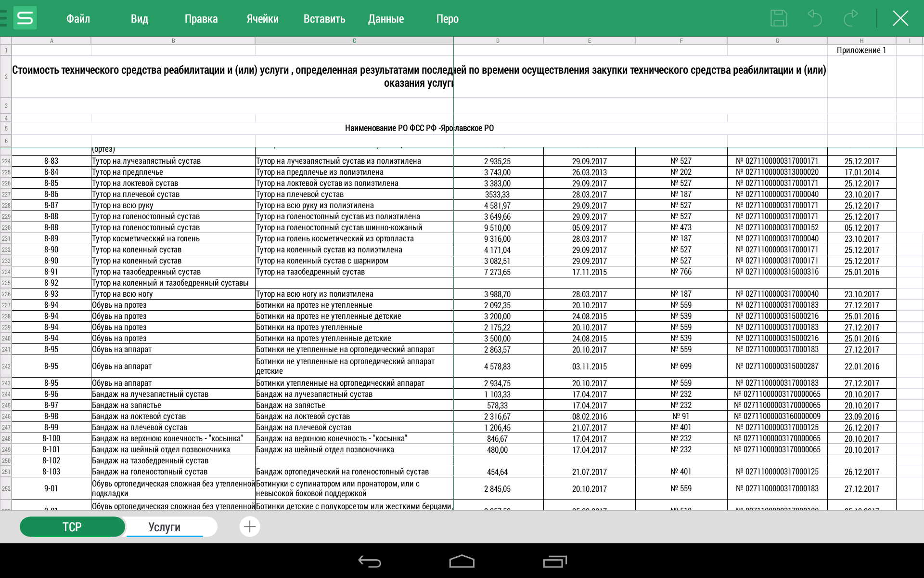Select cell 'Приложение 1'
The height and width of the screenshot is (578, 924).
[861, 50]
